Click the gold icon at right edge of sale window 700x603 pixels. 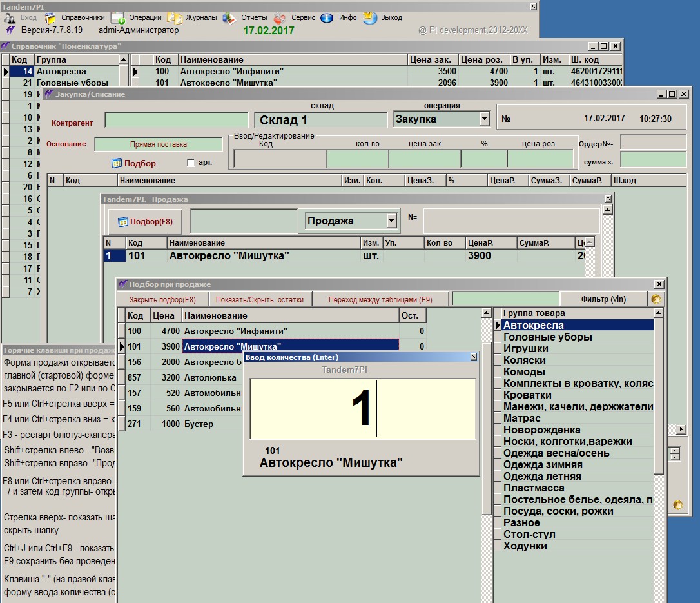point(677,505)
